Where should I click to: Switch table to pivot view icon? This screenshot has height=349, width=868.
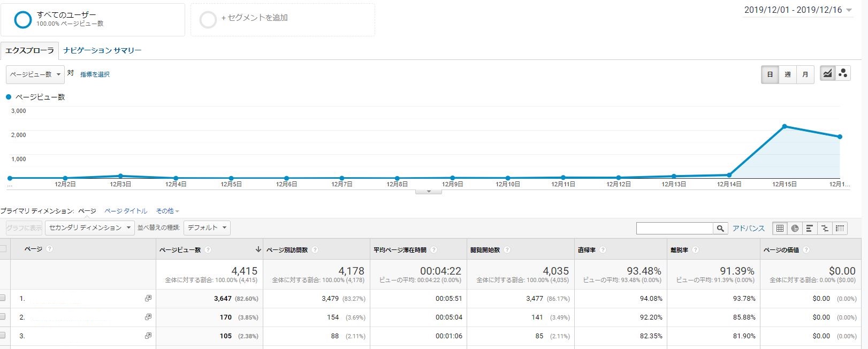(840, 229)
